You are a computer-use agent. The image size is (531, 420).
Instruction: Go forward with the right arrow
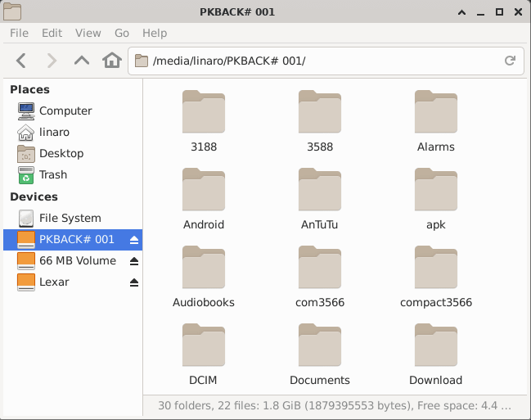pyautogui.click(x=52, y=61)
